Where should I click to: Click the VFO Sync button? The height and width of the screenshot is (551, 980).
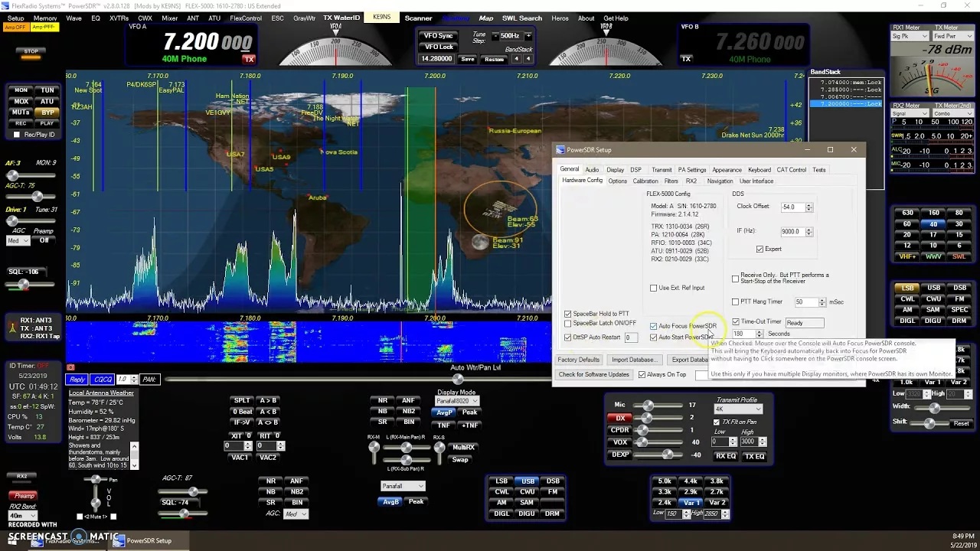[438, 36]
